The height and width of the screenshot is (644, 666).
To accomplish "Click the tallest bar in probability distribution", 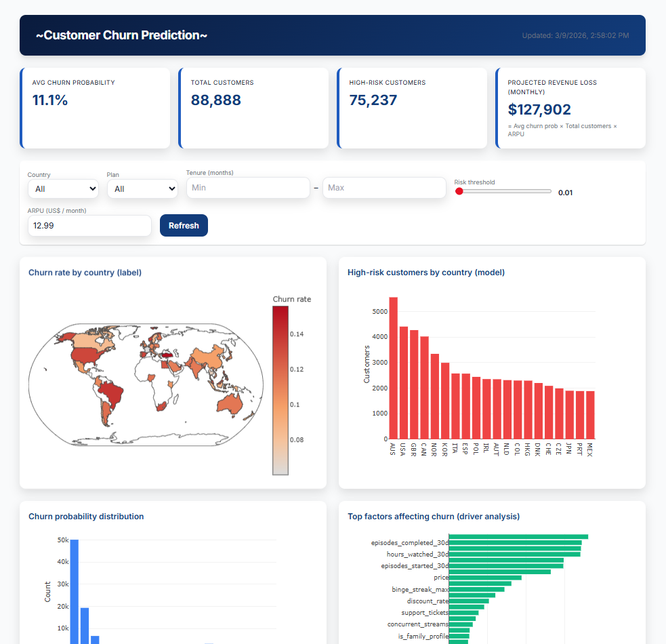I will click(x=75, y=592).
